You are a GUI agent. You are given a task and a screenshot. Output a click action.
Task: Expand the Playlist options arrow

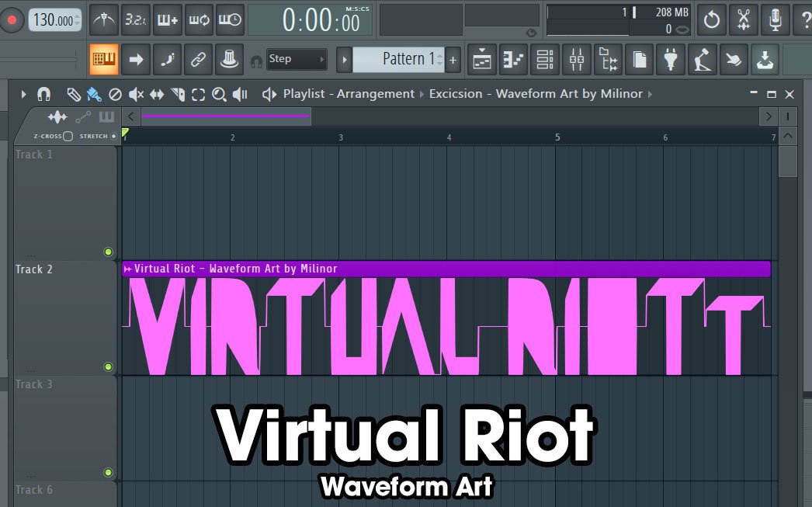pos(22,94)
